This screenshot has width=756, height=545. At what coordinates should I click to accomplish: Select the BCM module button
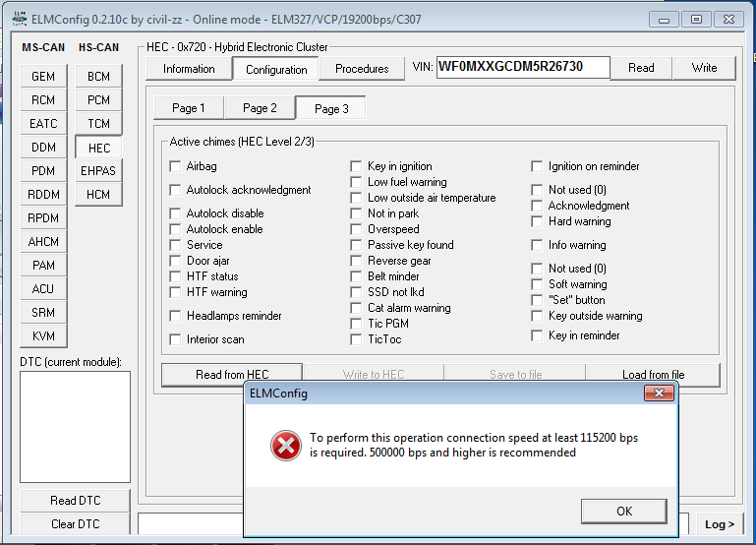(98, 77)
